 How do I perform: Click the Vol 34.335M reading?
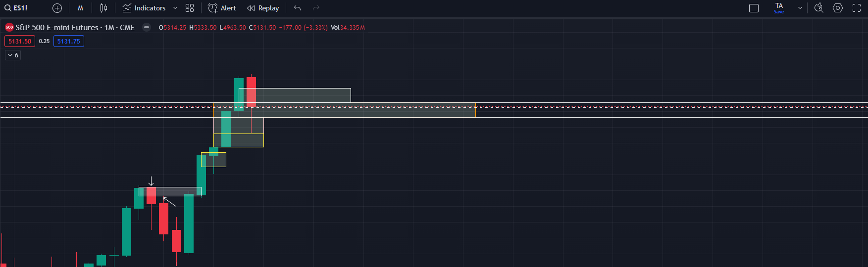(348, 28)
